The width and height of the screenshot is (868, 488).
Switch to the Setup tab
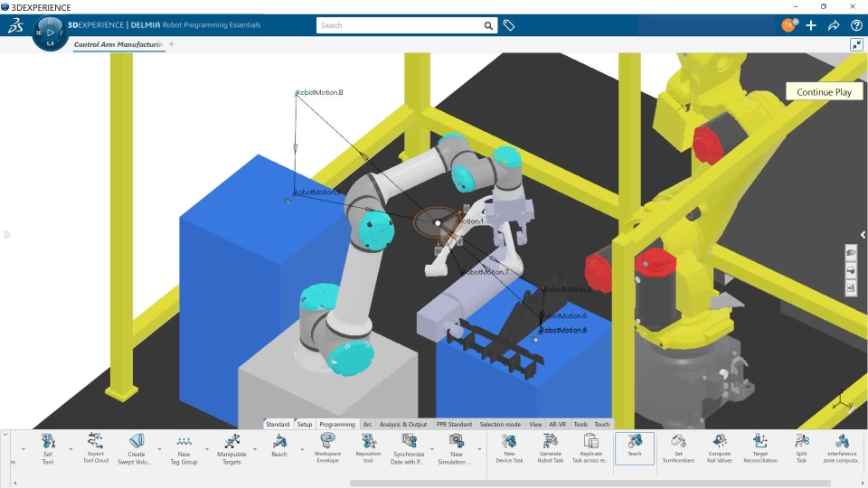pos(305,425)
